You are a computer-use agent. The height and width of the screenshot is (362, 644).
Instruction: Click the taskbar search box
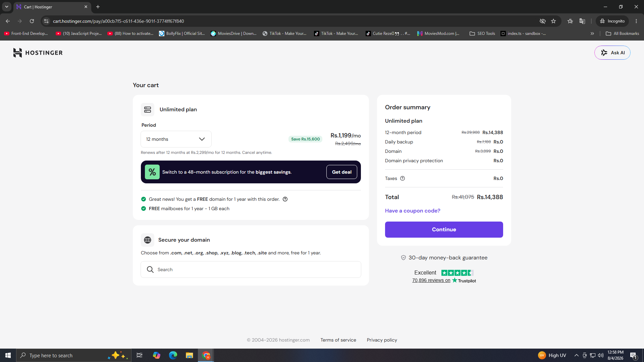pos(73,355)
